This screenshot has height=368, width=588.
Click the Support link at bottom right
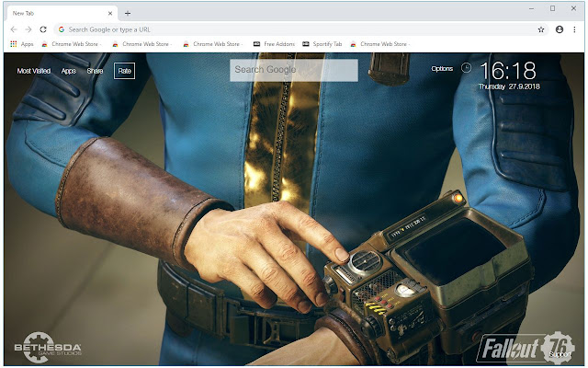[x=560, y=354]
